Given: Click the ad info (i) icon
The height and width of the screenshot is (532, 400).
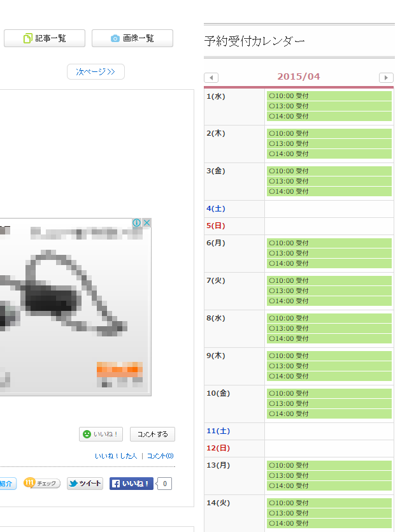Looking at the screenshot, I should pyautogui.click(x=136, y=223).
